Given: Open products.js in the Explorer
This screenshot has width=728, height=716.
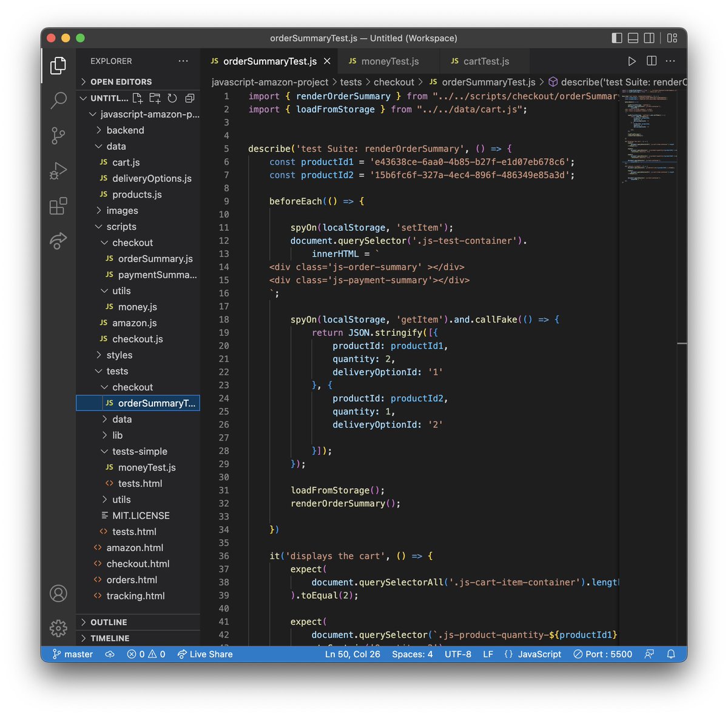Looking at the screenshot, I should click(x=138, y=195).
